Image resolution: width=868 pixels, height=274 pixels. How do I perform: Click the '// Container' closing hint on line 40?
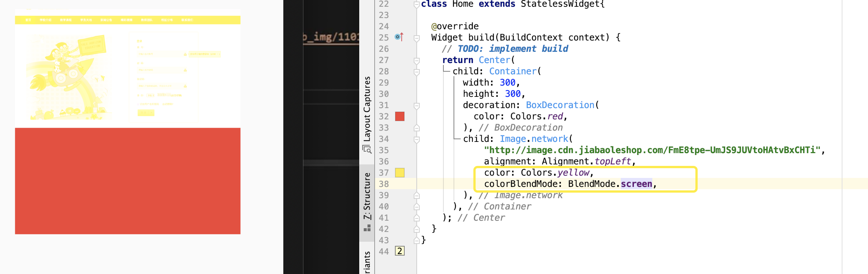(499, 206)
